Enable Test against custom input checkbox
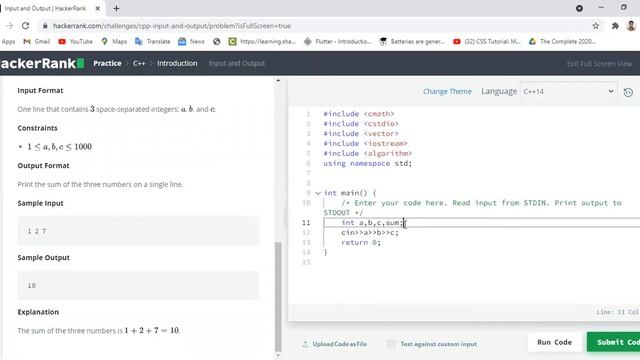This screenshot has width=640, height=360. click(391, 344)
